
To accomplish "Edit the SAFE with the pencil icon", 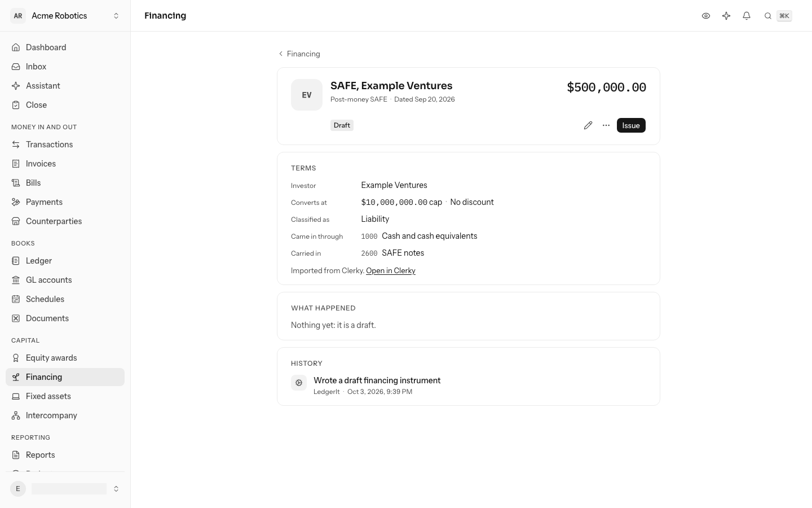I will pos(588,125).
